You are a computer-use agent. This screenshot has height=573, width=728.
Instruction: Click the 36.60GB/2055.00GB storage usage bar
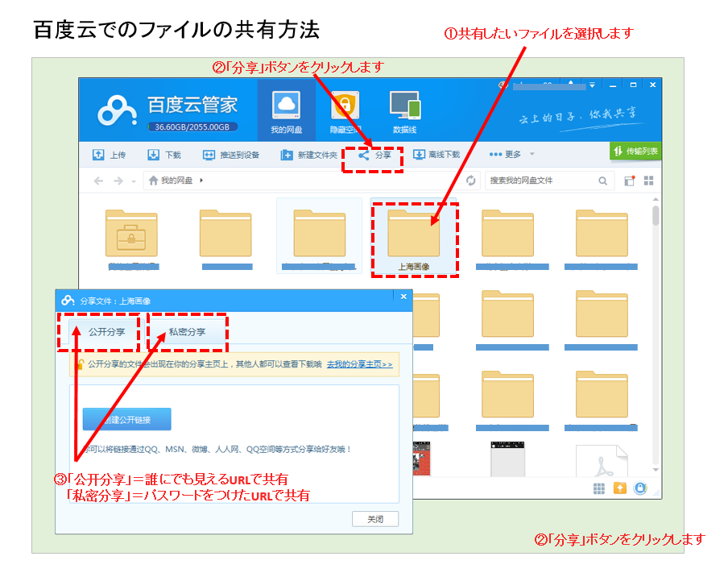pyautogui.click(x=192, y=127)
